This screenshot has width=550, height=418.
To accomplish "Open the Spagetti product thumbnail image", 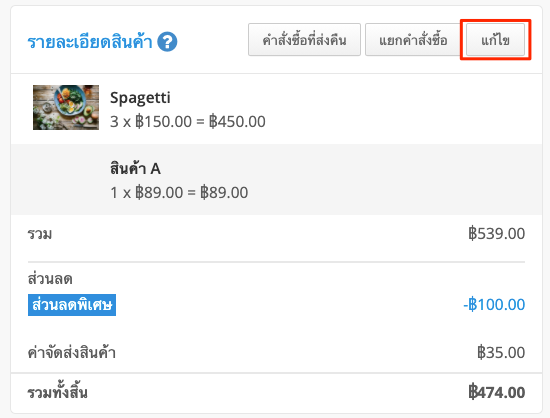I will click(66, 107).
